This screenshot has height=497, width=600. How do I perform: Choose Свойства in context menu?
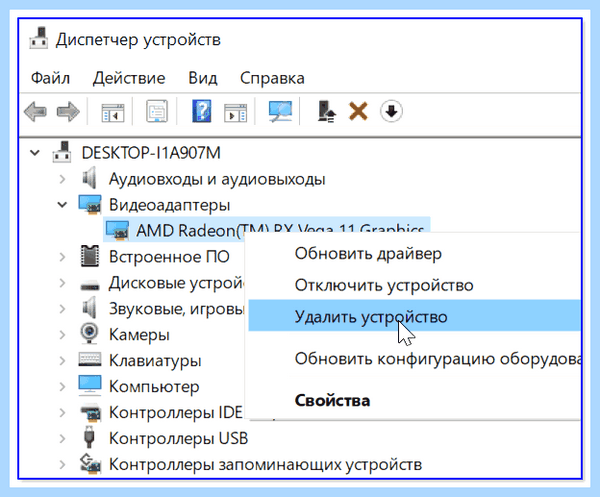(415, 400)
